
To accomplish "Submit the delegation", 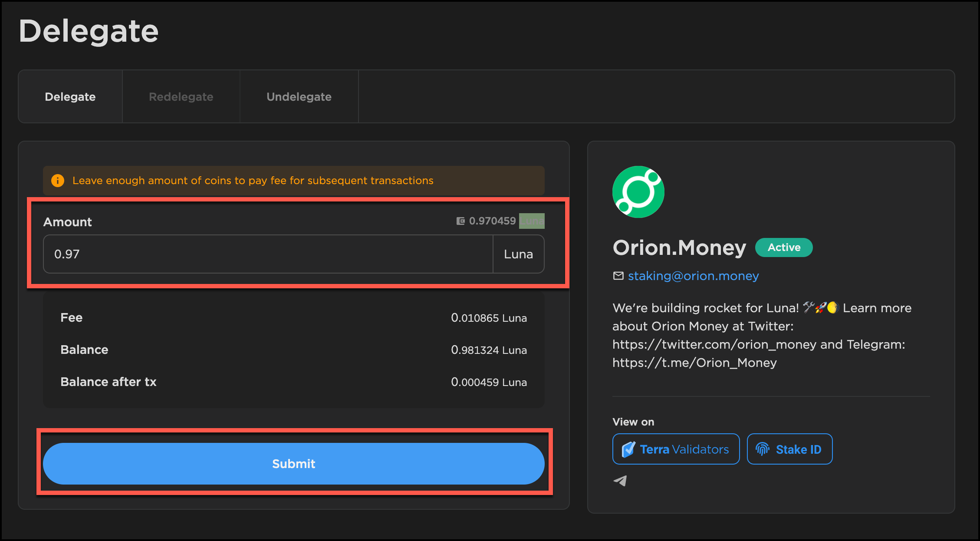I will click(294, 464).
